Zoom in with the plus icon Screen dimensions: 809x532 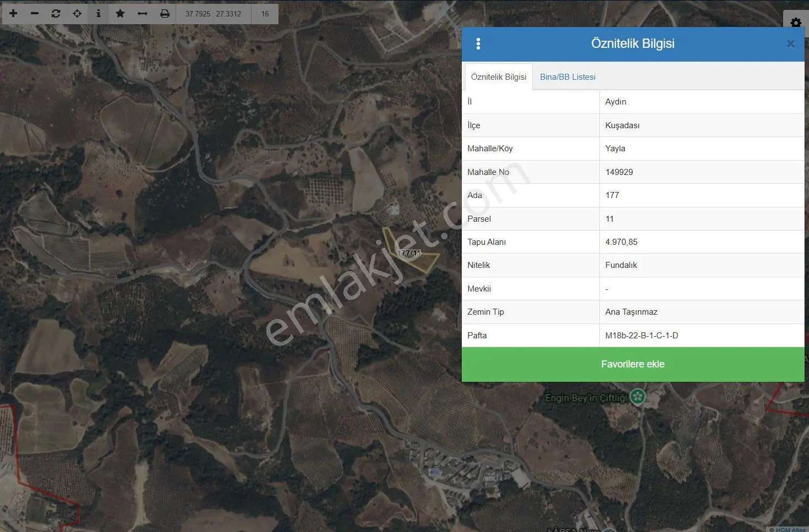coord(13,13)
